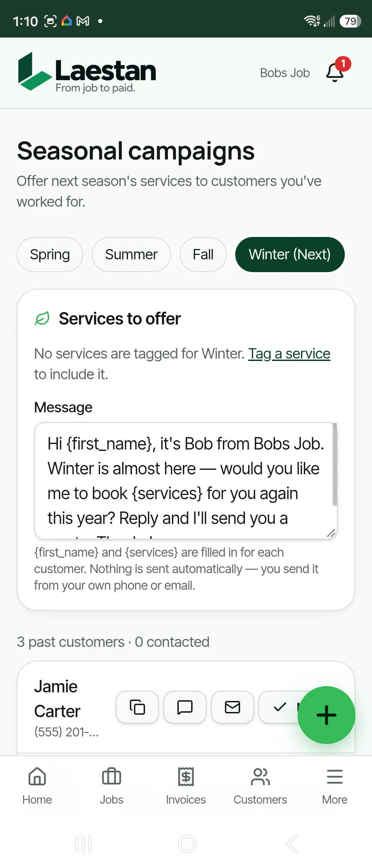The height and width of the screenshot is (868, 372).
Task: Tap the Bobs Job account name
Action: [285, 73]
